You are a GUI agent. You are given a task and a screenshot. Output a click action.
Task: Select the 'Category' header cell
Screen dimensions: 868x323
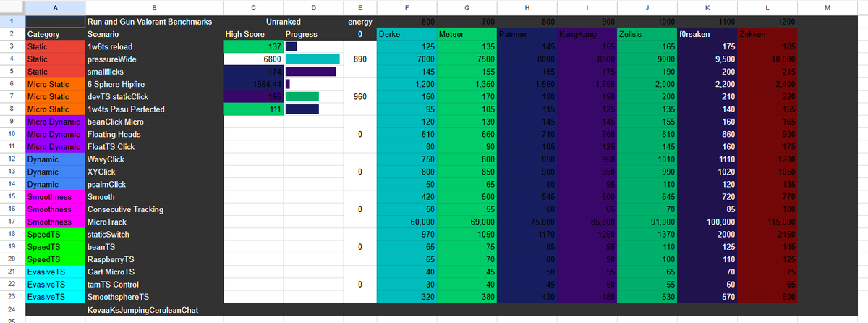point(54,34)
